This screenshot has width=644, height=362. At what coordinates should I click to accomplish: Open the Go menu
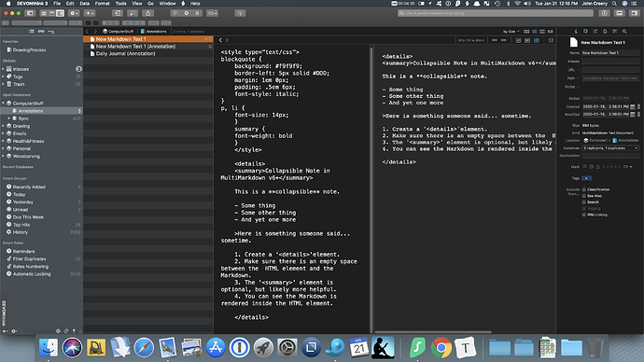(x=150, y=4)
